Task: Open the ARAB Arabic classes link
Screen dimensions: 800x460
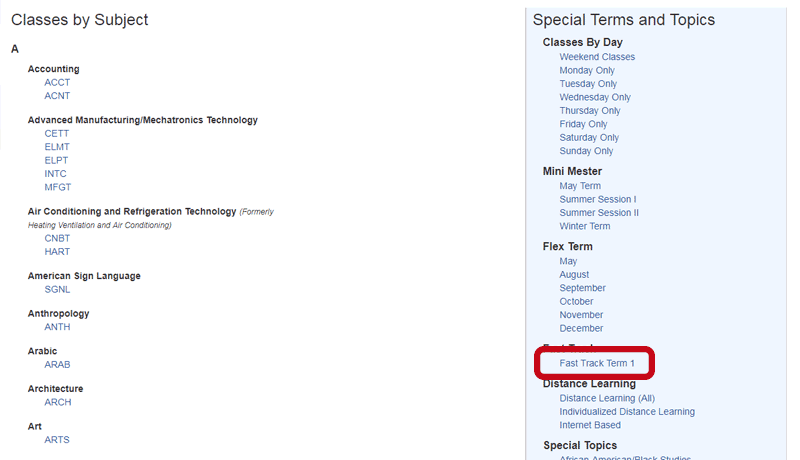Action: pyautogui.click(x=57, y=365)
